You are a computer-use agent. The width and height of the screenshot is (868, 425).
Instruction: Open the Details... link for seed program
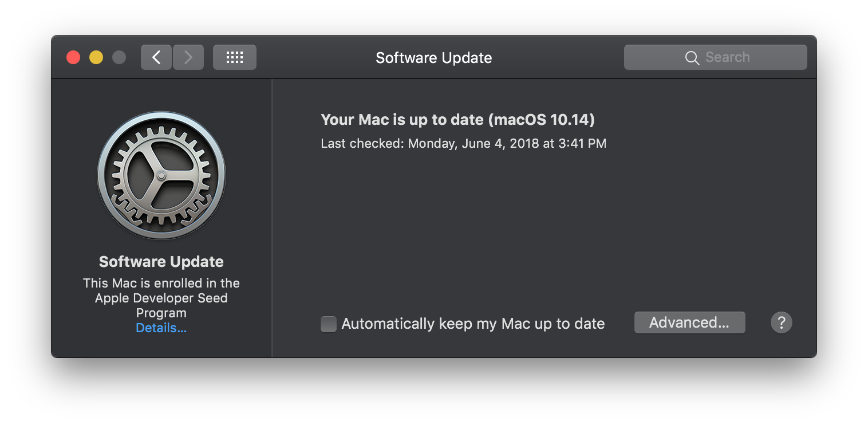click(161, 328)
